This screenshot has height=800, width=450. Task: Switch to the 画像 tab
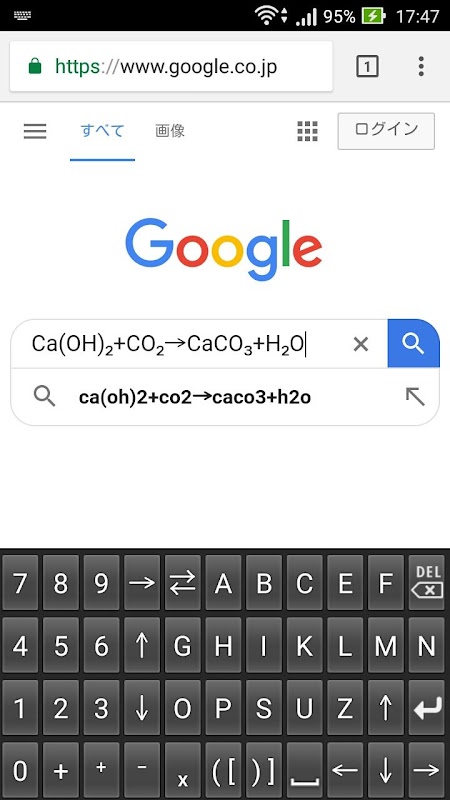[170, 131]
